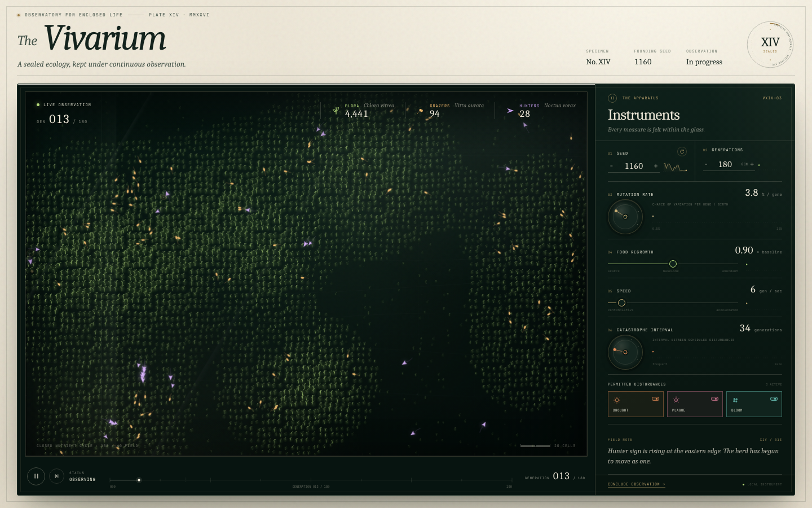The width and height of the screenshot is (812, 508).
Task: Increase the seed value with plus
Action: point(656,166)
